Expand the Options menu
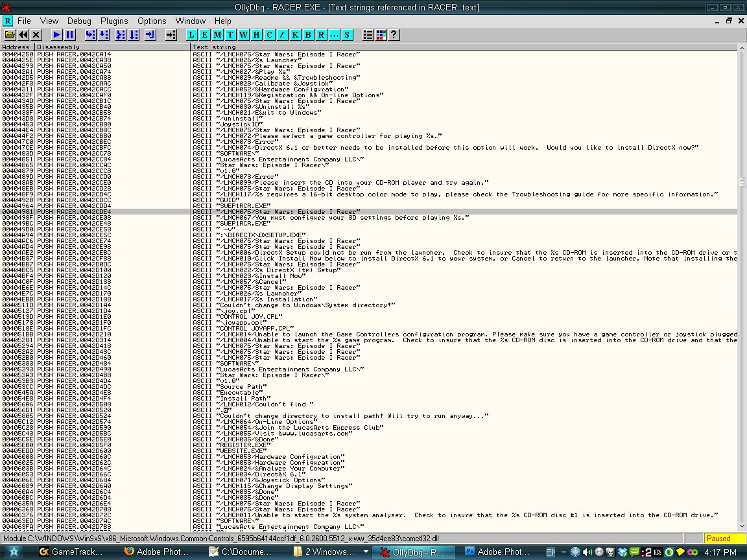Viewport: 747px width, 560px height. point(152,21)
